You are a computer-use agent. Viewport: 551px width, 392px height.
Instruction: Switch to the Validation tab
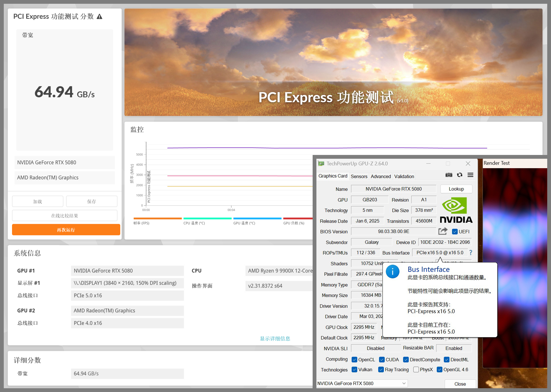click(404, 176)
